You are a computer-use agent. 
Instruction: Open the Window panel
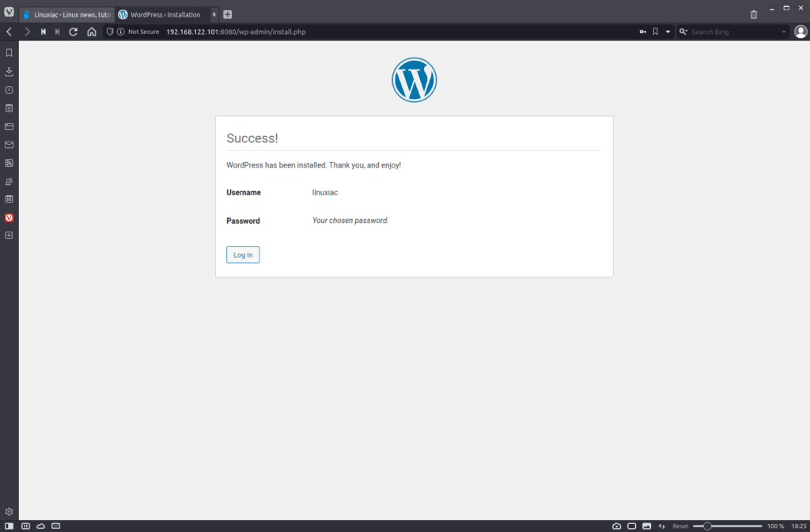tap(9, 126)
